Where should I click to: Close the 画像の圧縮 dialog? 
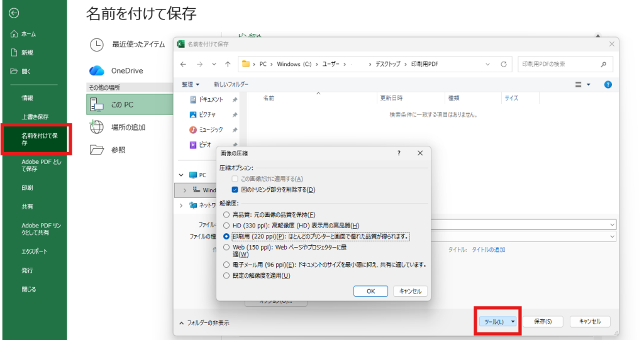[420, 153]
